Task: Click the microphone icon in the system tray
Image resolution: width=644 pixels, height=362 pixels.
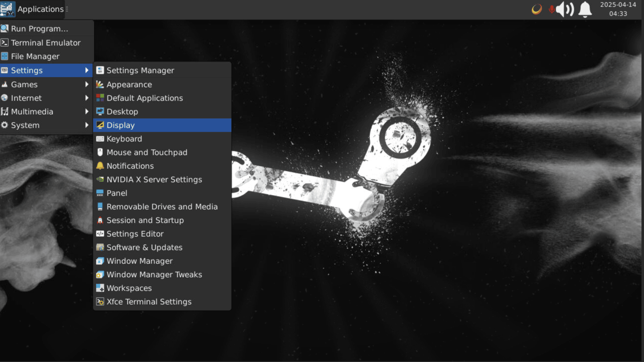Action: pos(551,9)
